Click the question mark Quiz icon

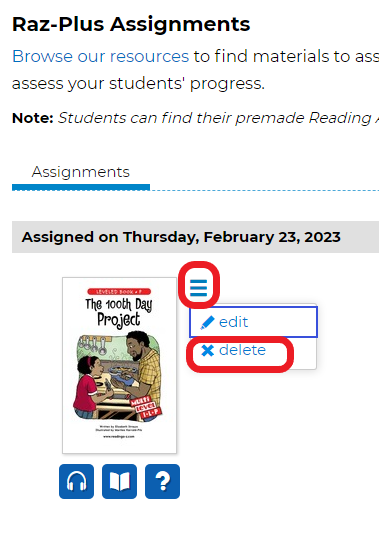tap(162, 481)
